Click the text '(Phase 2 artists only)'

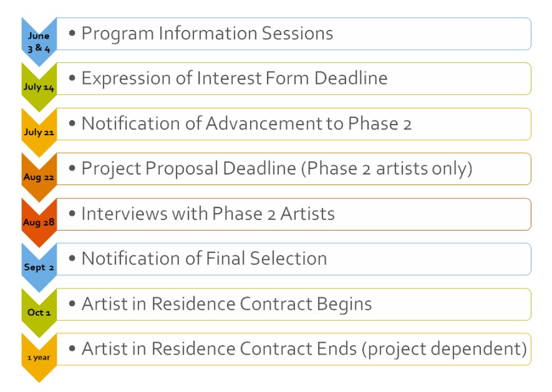387,169
